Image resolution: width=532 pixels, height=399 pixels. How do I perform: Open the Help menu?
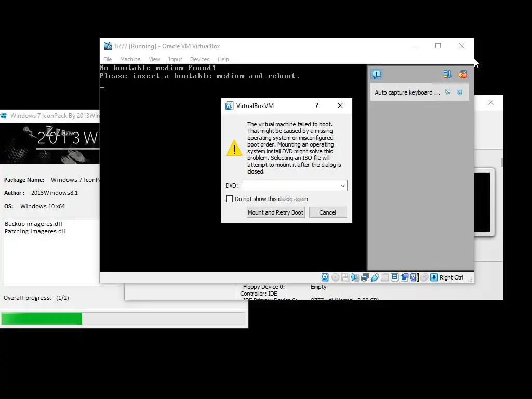coord(223,59)
